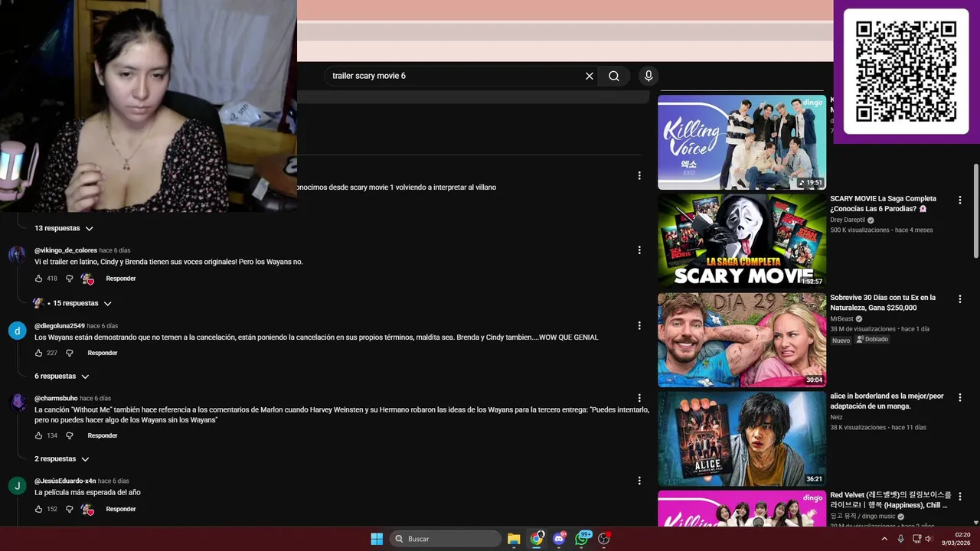
Task: Reply to @charmsbuho with Responder
Action: 103,435
